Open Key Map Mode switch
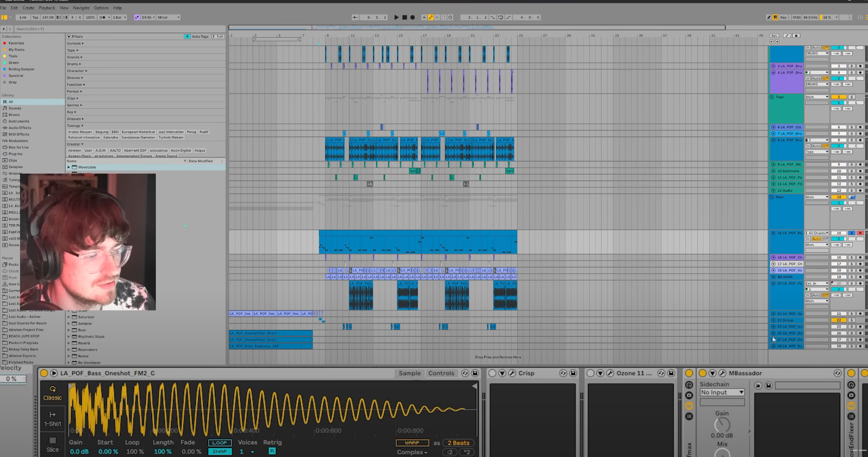Viewport: 868px width, 457px height. [783, 17]
